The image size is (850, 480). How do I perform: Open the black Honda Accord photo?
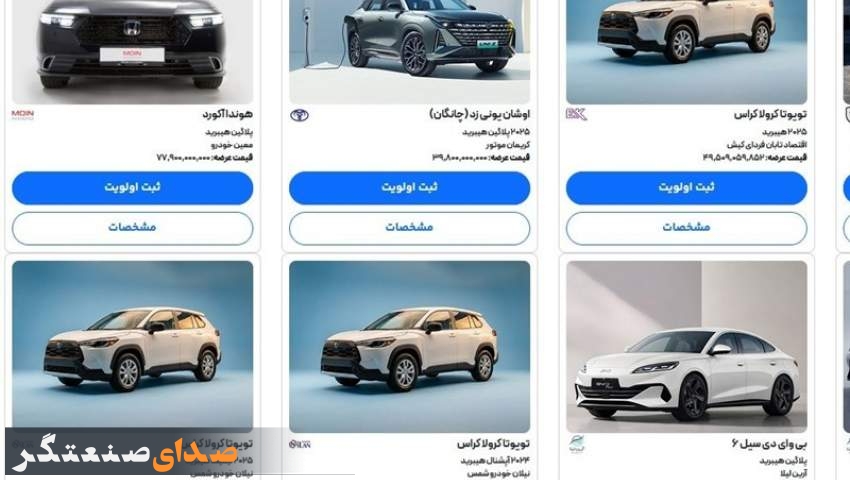132,52
